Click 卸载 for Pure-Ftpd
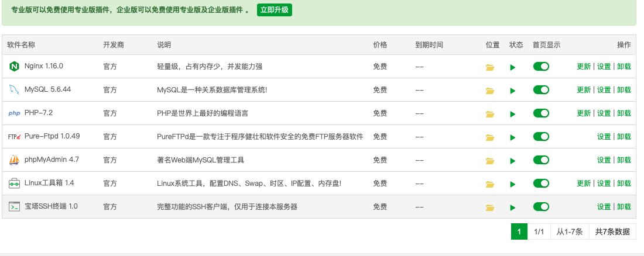644x256 pixels. (624, 137)
